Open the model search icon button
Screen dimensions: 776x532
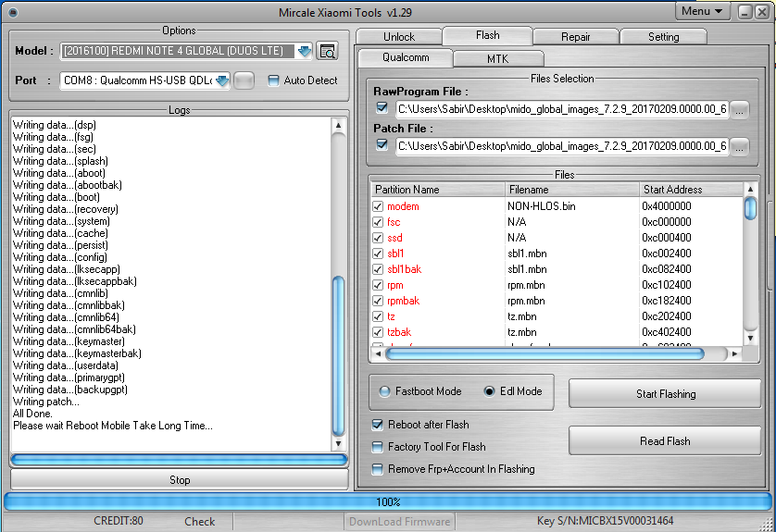tap(327, 51)
